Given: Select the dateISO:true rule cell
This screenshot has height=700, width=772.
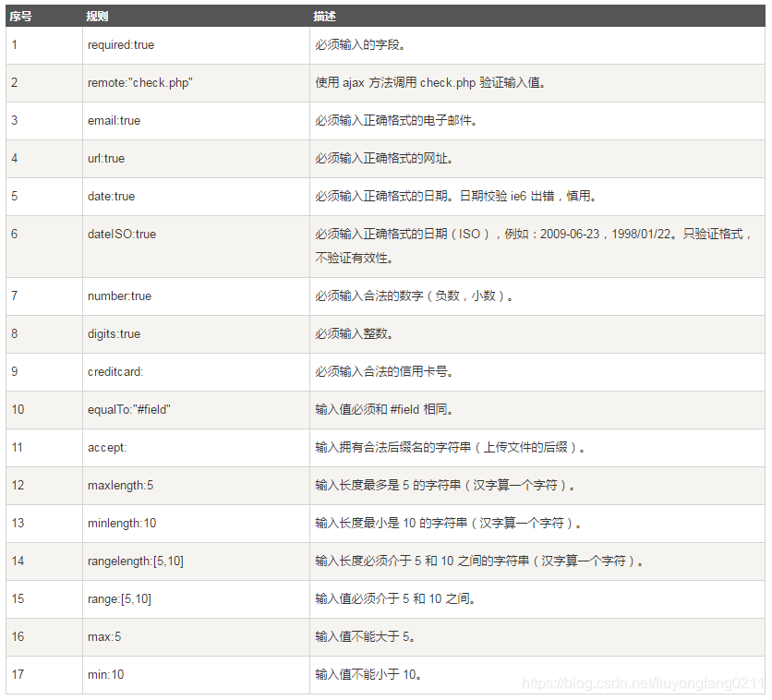Looking at the screenshot, I should (x=196, y=247).
